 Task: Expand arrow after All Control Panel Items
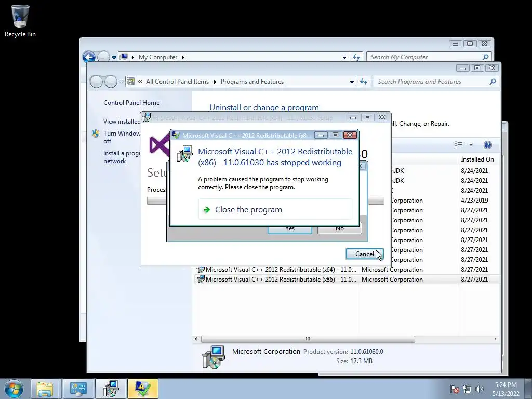(215, 82)
